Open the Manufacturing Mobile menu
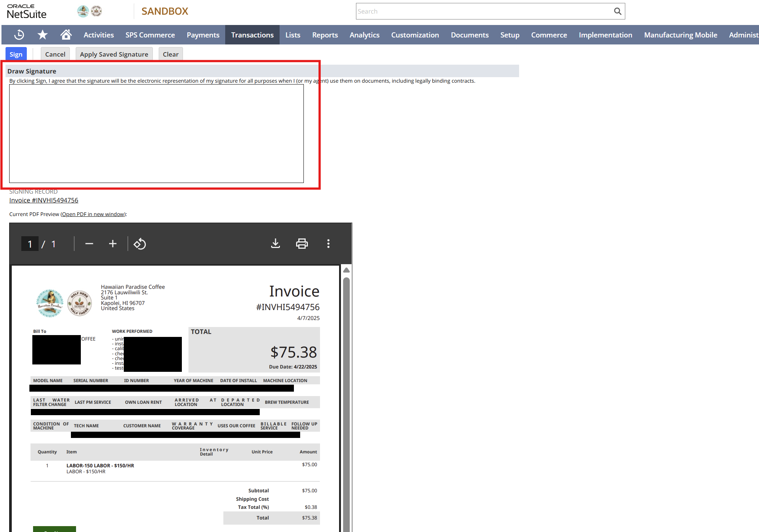This screenshot has width=759, height=532. pos(681,35)
